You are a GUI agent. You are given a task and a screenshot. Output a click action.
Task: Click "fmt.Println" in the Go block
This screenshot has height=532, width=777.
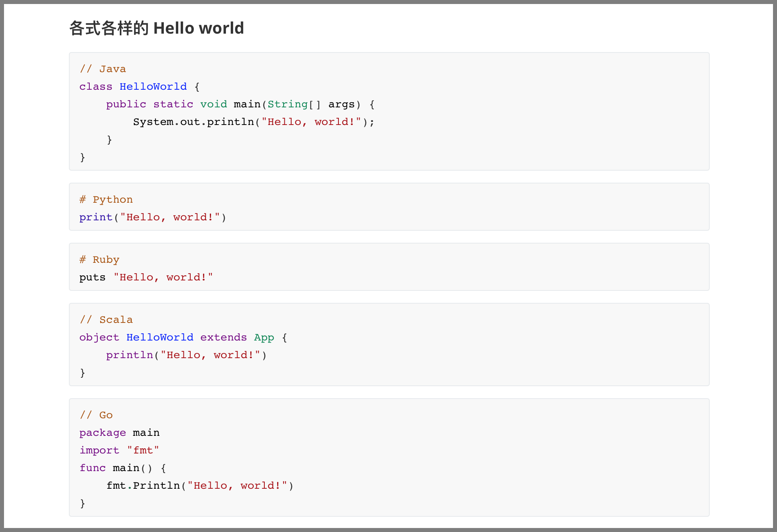tap(143, 486)
